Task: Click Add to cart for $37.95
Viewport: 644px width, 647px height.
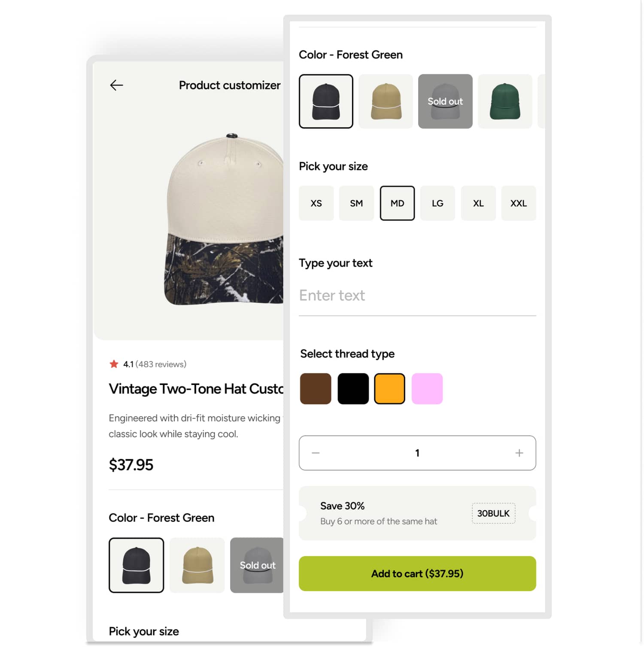Action: pos(417,574)
